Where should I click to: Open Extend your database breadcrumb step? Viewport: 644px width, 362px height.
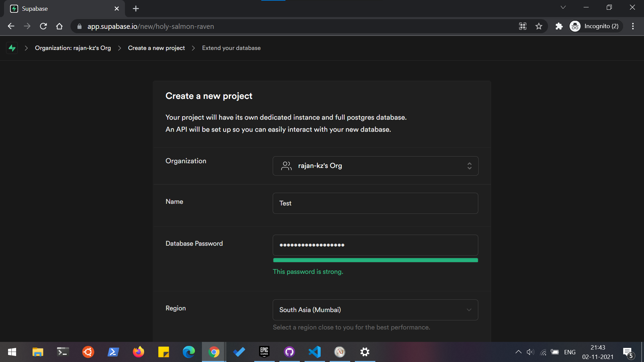pos(231,48)
